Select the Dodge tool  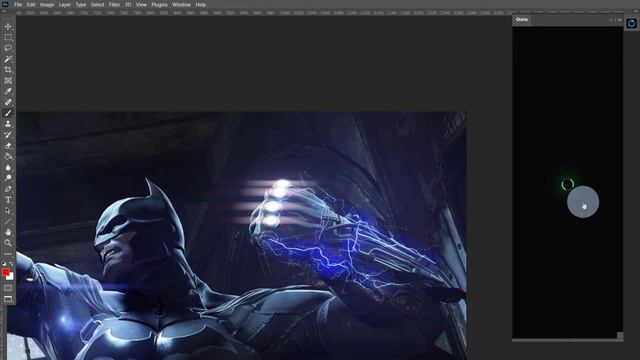[8, 178]
